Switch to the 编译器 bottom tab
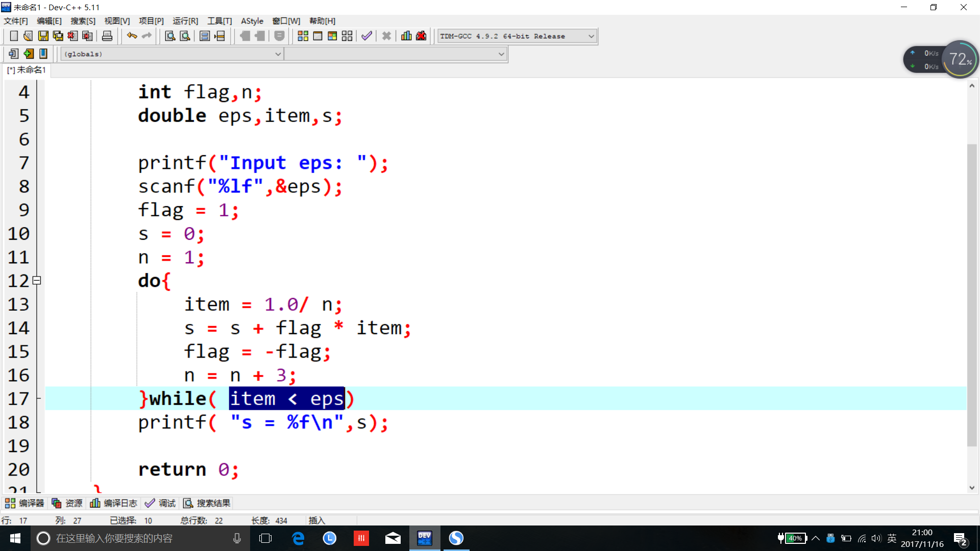Viewport: 980px width, 551px height. coord(25,504)
